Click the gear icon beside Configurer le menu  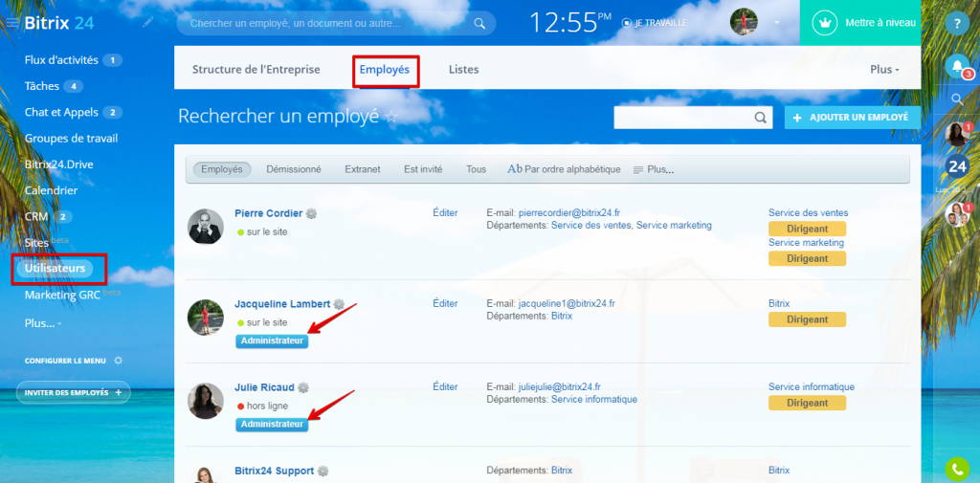pos(118,361)
